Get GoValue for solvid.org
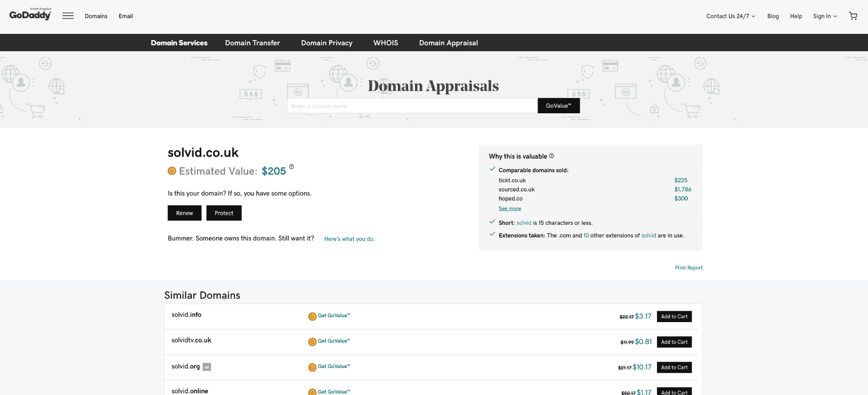The width and height of the screenshot is (868, 395). (x=333, y=366)
